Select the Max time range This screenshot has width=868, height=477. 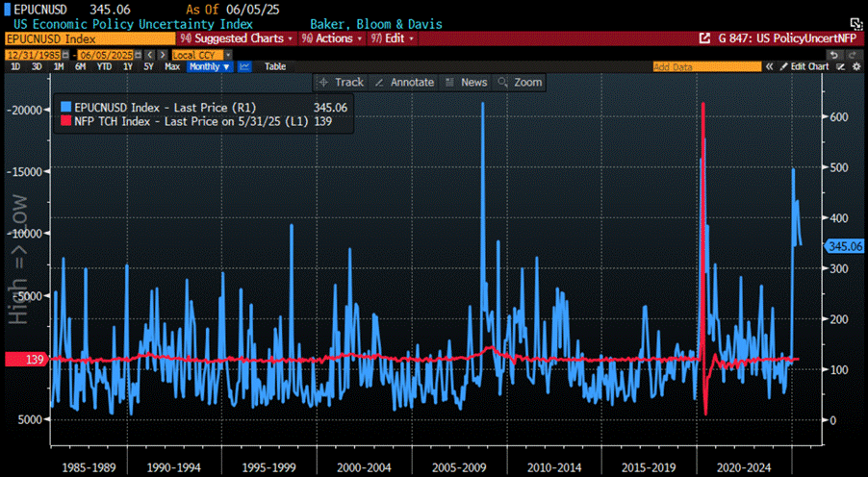(172, 66)
